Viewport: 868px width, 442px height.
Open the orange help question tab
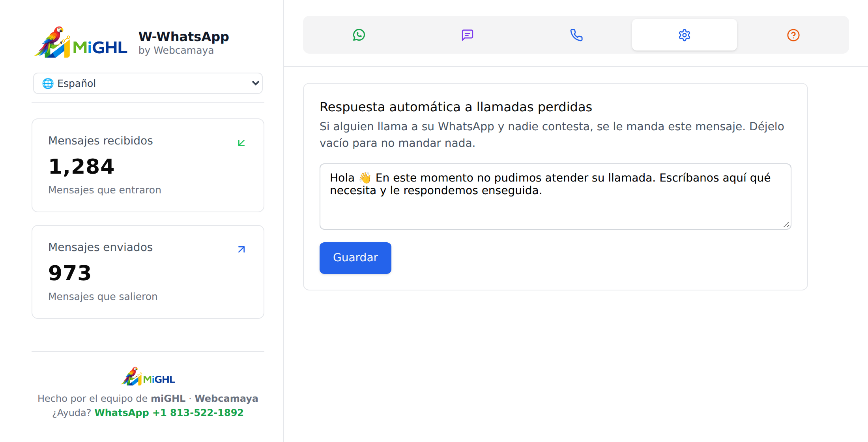point(793,35)
